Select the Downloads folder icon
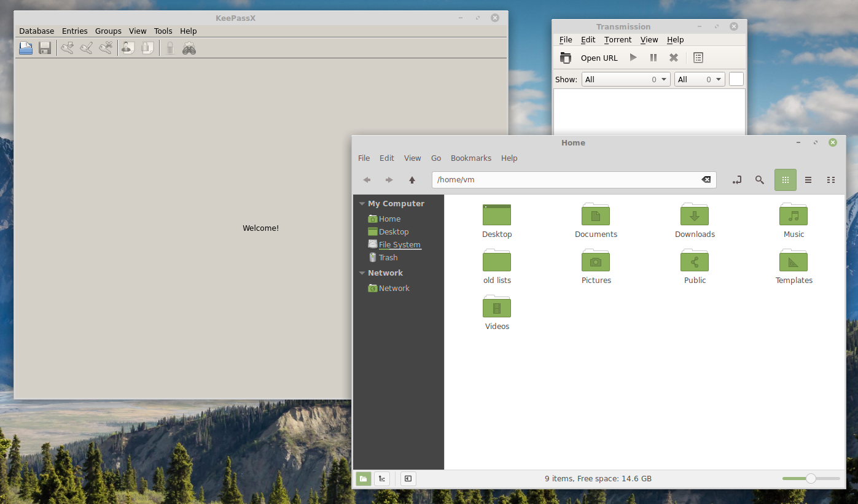Viewport: 858px width, 504px height. point(695,215)
